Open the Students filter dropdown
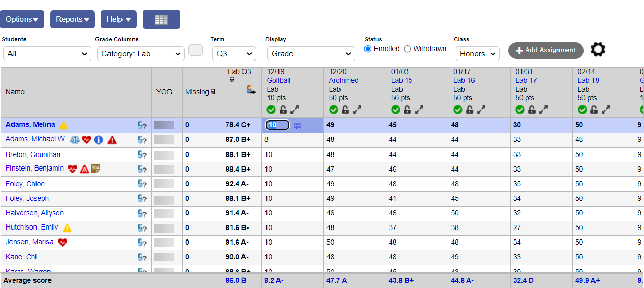Image resolution: width=644 pixels, height=288 pixels. [x=47, y=54]
